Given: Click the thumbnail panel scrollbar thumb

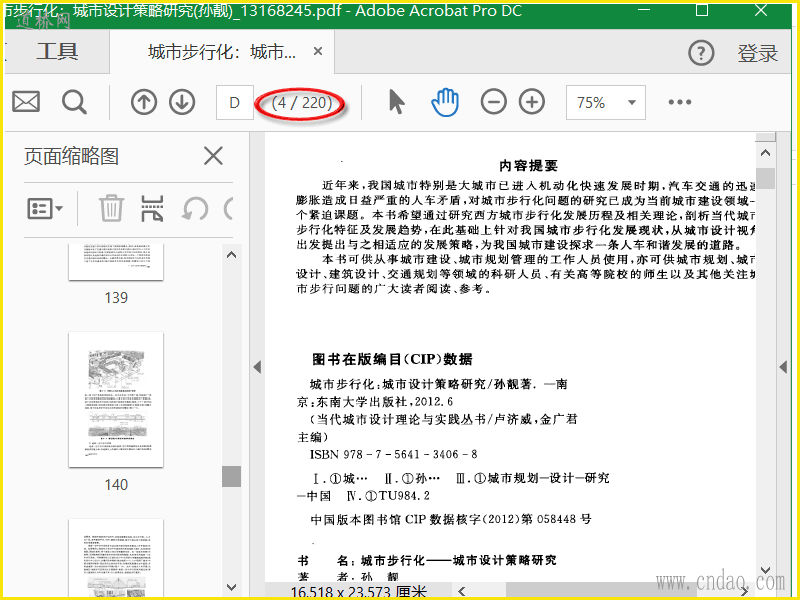Looking at the screenshot, I should 231,476.
